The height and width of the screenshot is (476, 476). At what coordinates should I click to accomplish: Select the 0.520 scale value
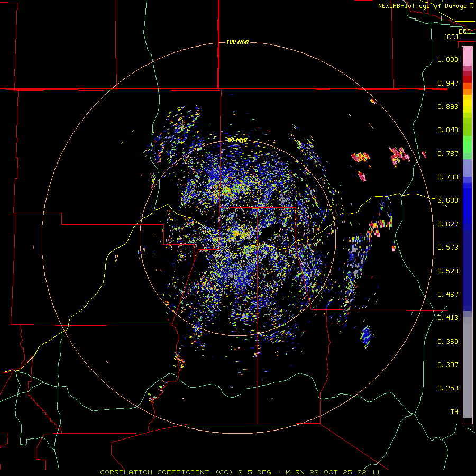(448, 271)
